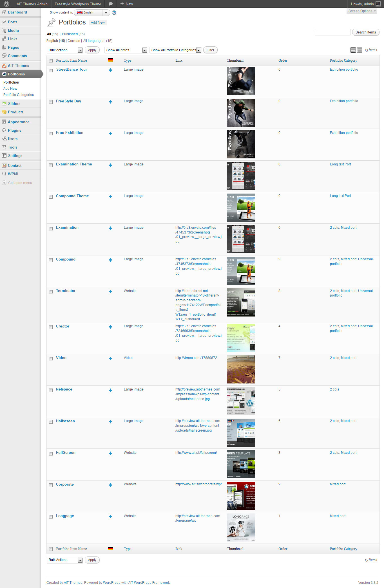
Task: Check the StreetDance Tour row checkbox
Action: point(51,70)
